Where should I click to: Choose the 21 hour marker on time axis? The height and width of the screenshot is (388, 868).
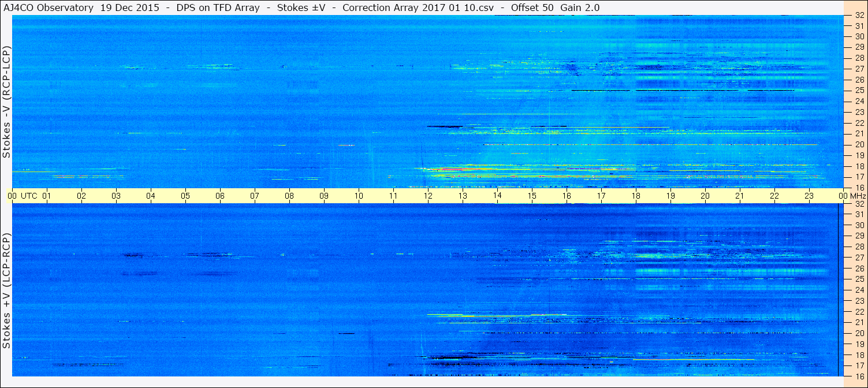click(740, 196)
